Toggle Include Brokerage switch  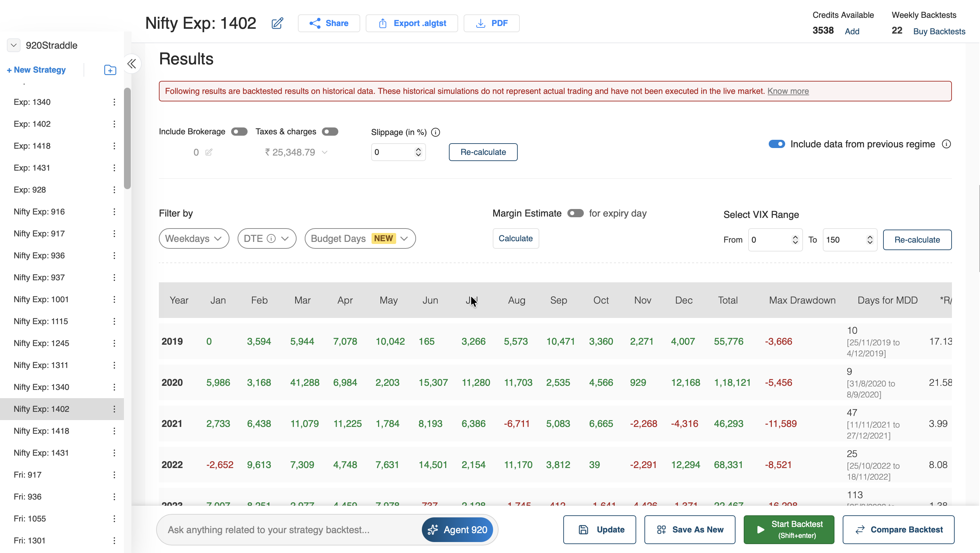pyautogui.click(x=239, y=132)
